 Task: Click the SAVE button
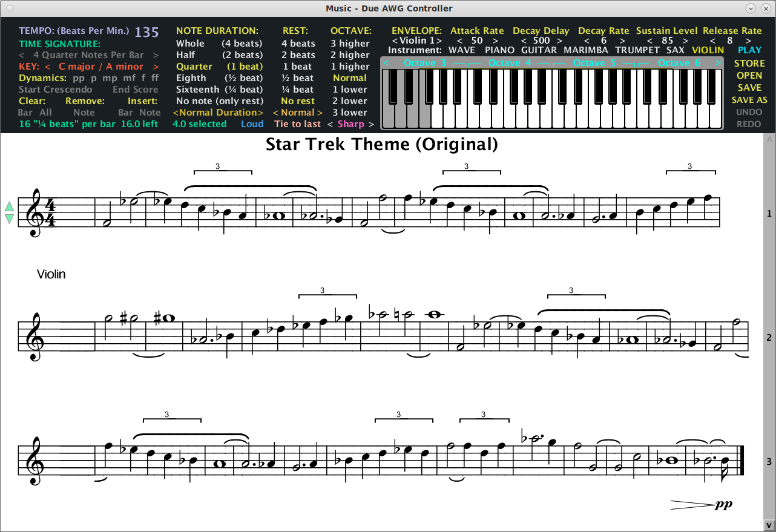tap(749, 88)
